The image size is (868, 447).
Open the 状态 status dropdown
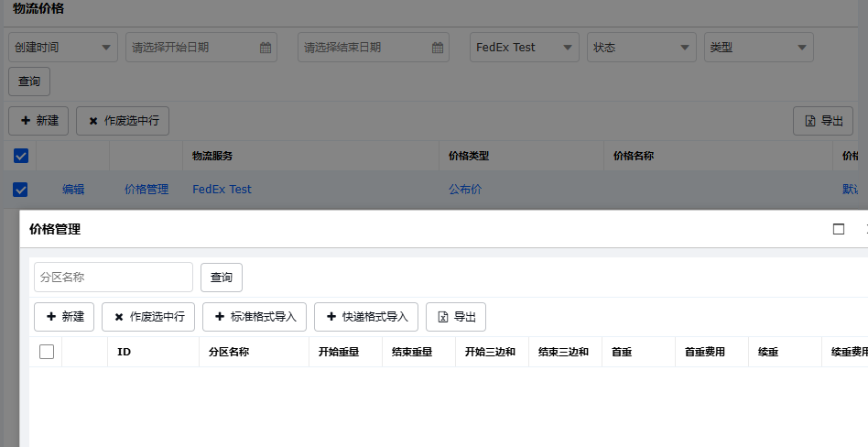(x=641, y=48)
